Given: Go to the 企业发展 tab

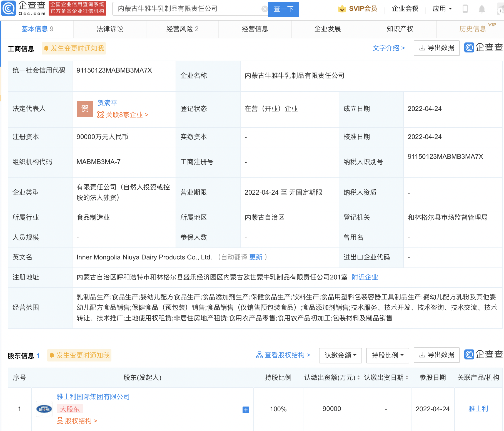Looking at the screenshot, I should click(327, 29).
